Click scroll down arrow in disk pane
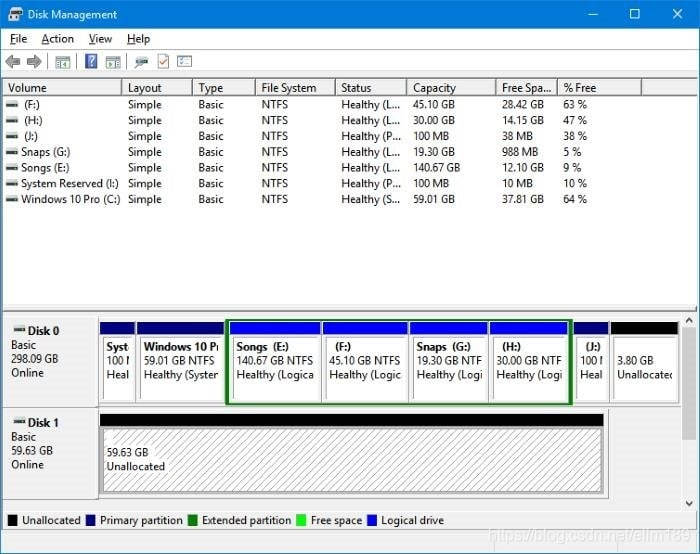The width and height of the screenshot is (700, 554). tap(689, 504)
